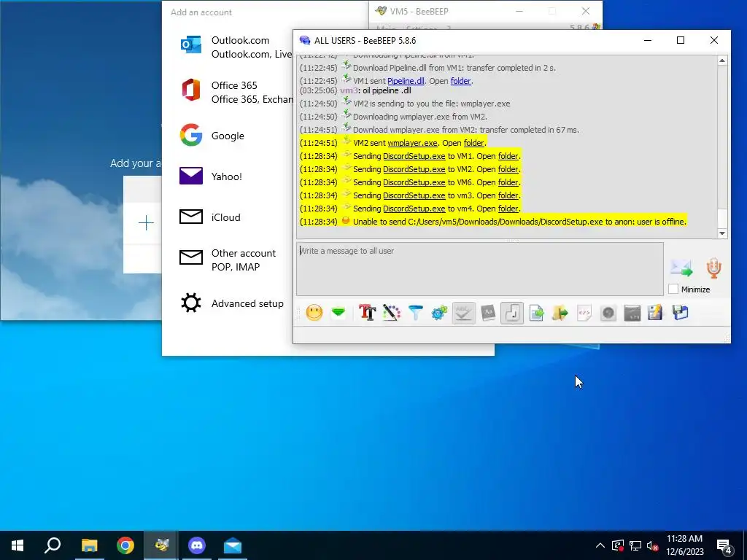The width and height of the screenshot is (747, 560).
Task: Open the Windows Start menu
Action: [x=18, y=545]
